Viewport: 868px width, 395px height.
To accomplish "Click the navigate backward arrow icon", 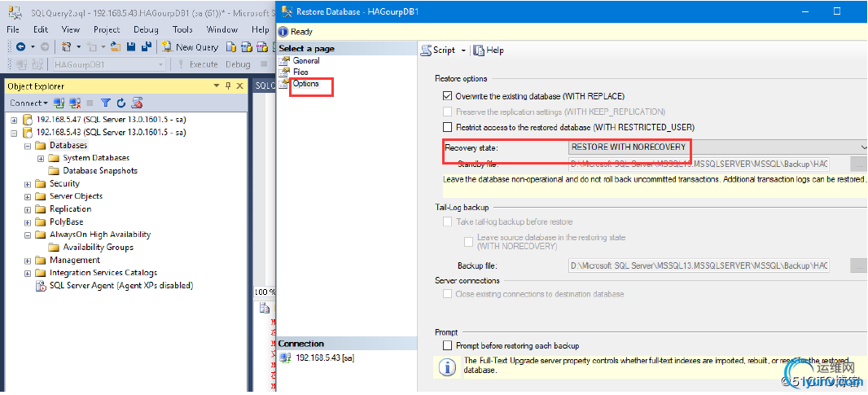I will [x=20, y=47].
